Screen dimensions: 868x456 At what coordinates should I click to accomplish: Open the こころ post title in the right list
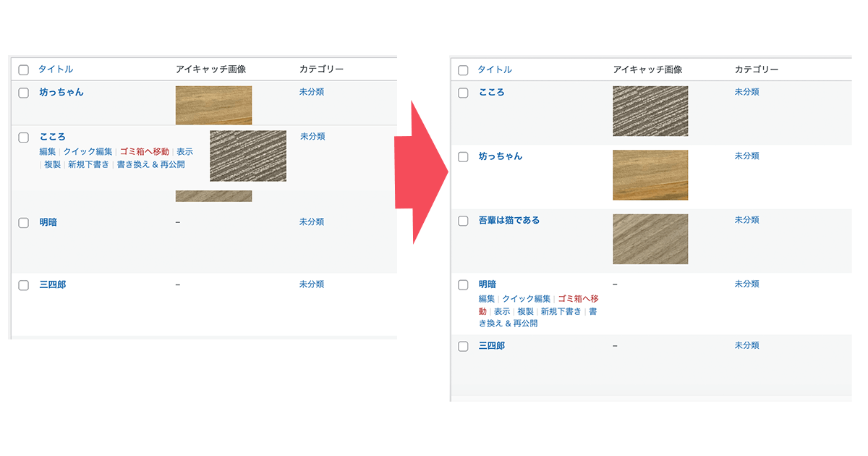tap(492, 93)
